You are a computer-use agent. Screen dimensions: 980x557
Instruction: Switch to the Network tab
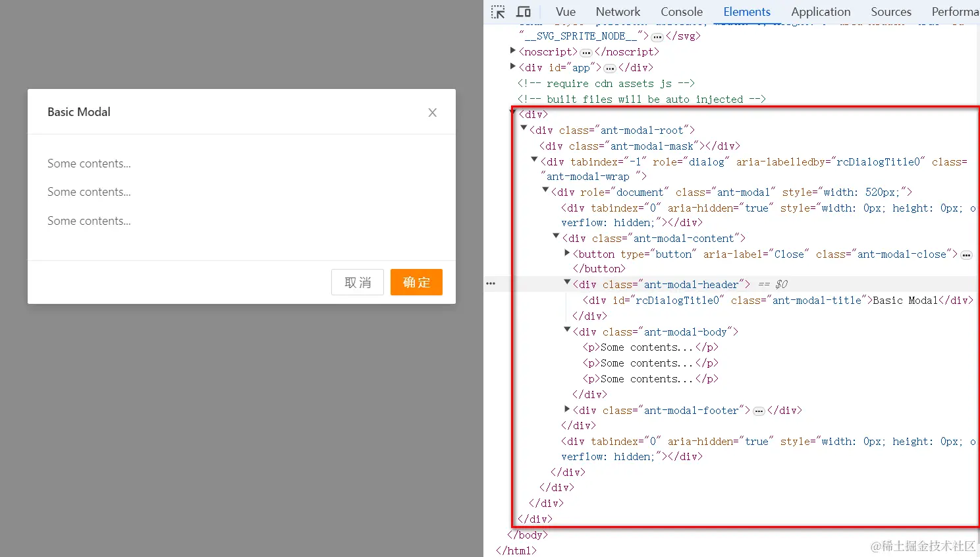[x=618, y=12]
